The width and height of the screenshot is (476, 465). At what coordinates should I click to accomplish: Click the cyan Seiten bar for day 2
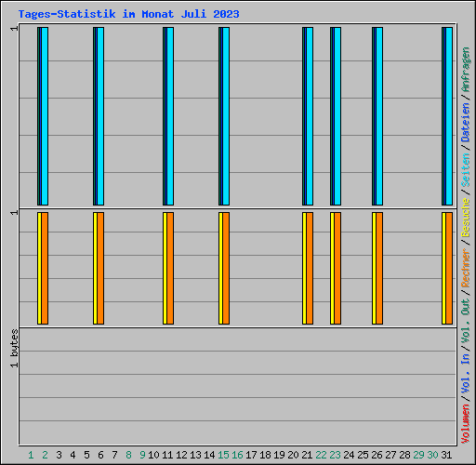click(x=45, y=116)
